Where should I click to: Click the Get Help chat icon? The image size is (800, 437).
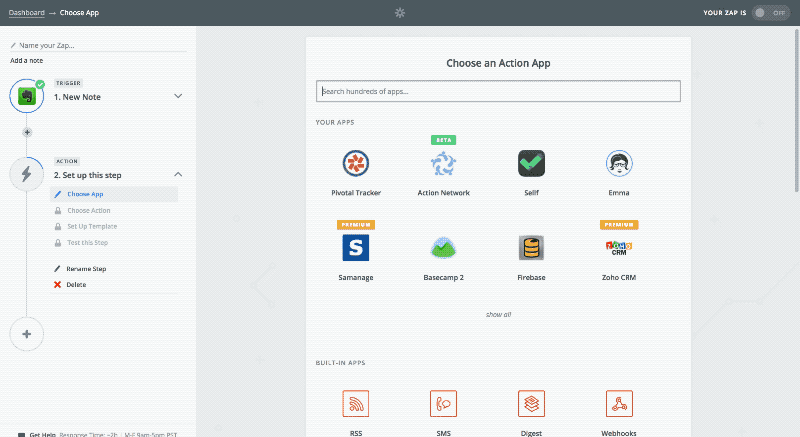click(21, 435)
